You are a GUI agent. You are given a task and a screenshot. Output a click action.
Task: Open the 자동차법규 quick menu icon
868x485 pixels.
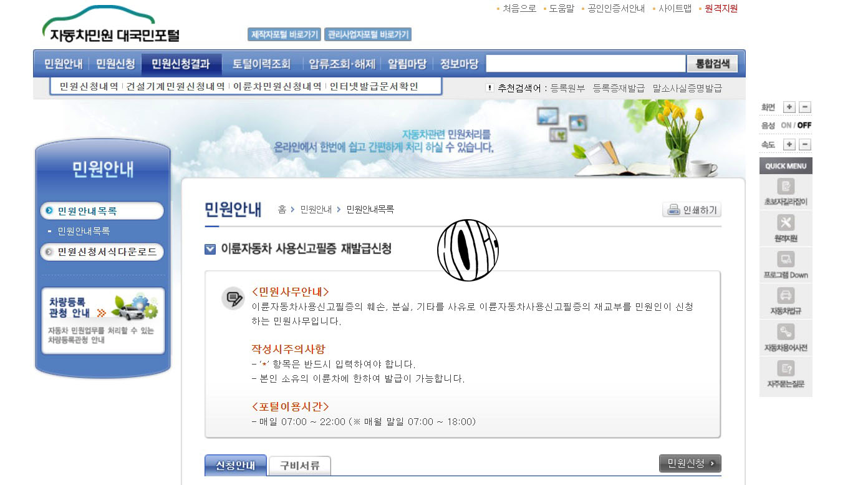[x=786, y=301]
